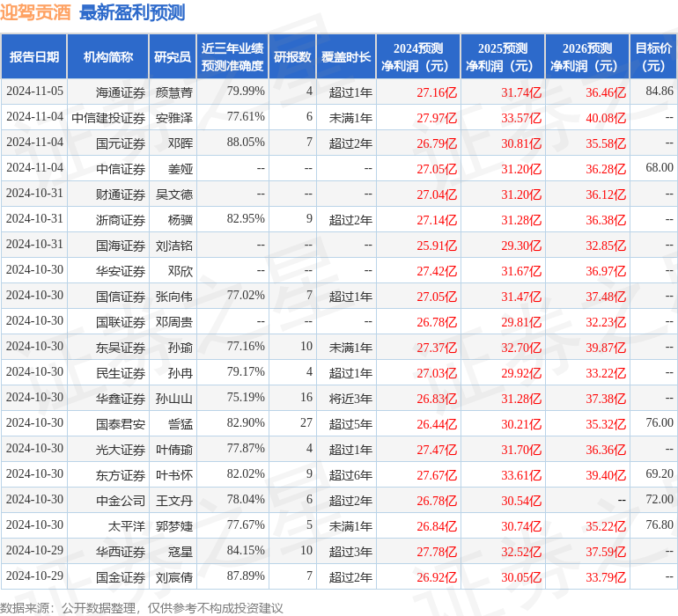Click the 84.86 target price cell
This screenshot has width=678, height=616.
click(659, 92)
